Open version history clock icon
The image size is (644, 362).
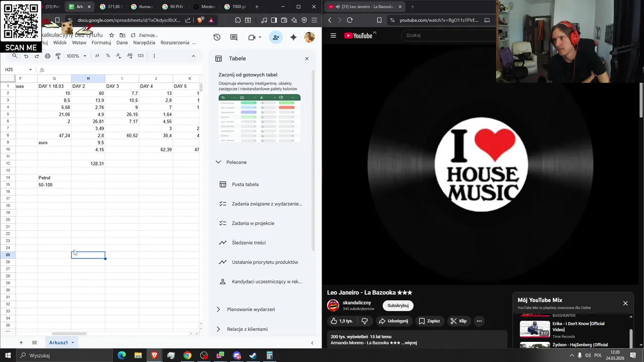(x=217, y=37)
